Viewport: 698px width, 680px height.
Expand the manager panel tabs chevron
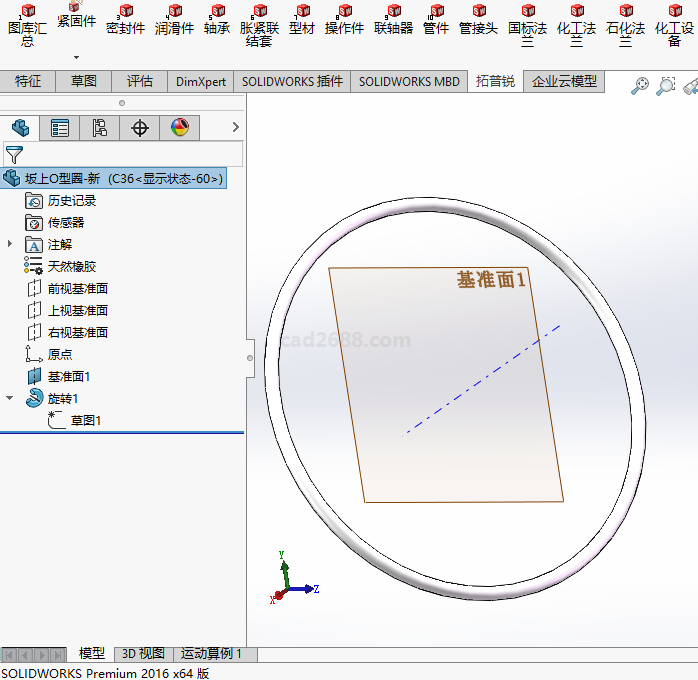click(236, 127)
